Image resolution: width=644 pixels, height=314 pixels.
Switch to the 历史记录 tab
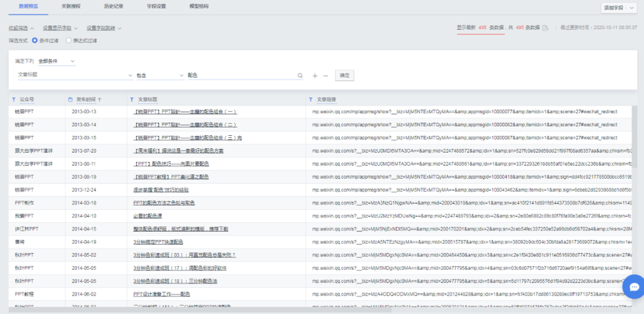pyautogui.click(x=114, y=7)
